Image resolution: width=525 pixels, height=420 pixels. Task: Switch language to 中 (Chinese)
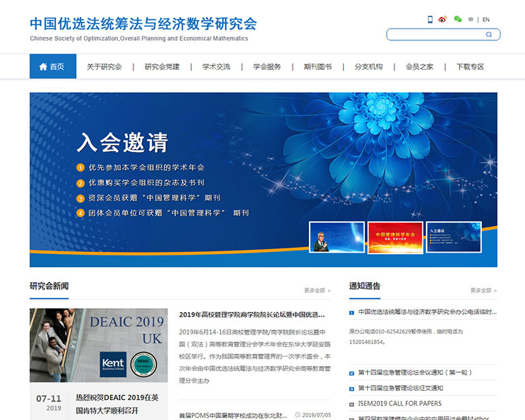(x=470, y=20)
